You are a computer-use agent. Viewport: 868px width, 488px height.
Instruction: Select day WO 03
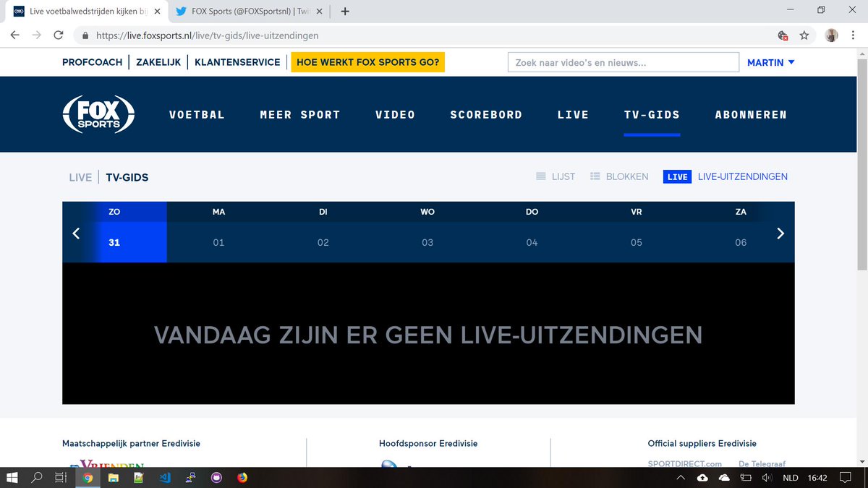[x=427, y=232]
